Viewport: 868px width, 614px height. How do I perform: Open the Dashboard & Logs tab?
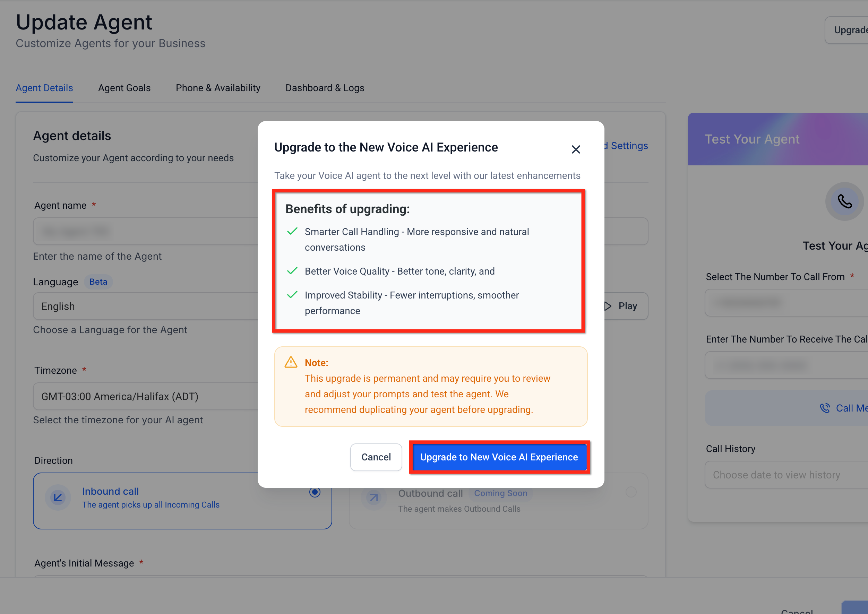tap(325, 88)
